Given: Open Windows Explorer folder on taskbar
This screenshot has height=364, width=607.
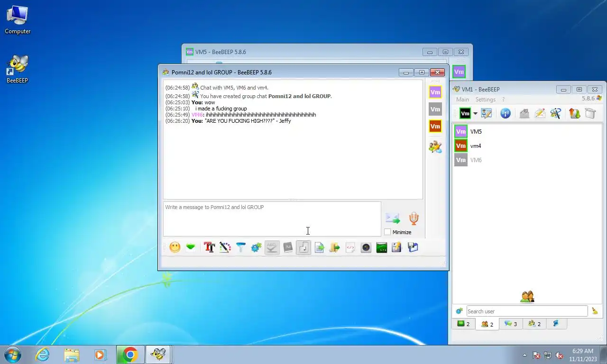Looking at the screenshot, I should pos(72,354).
